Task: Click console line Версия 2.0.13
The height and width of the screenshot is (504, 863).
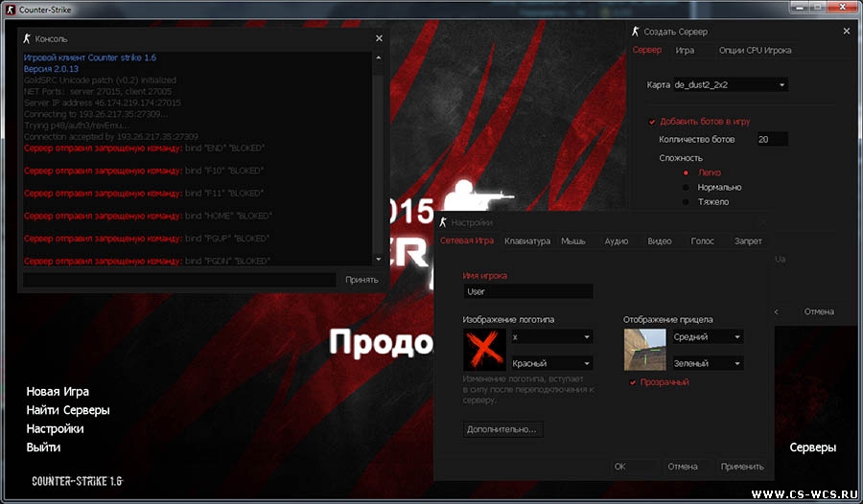Action: (x=51, y=69)
